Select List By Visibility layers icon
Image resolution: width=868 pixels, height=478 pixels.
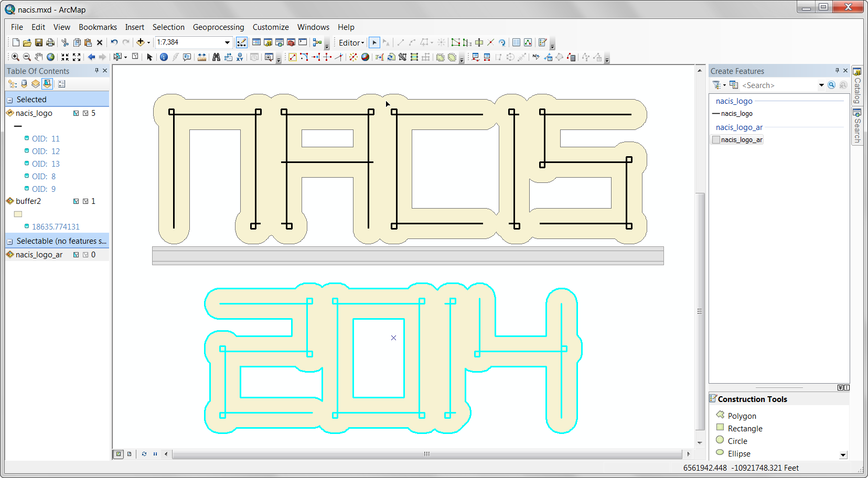point(36,84)
